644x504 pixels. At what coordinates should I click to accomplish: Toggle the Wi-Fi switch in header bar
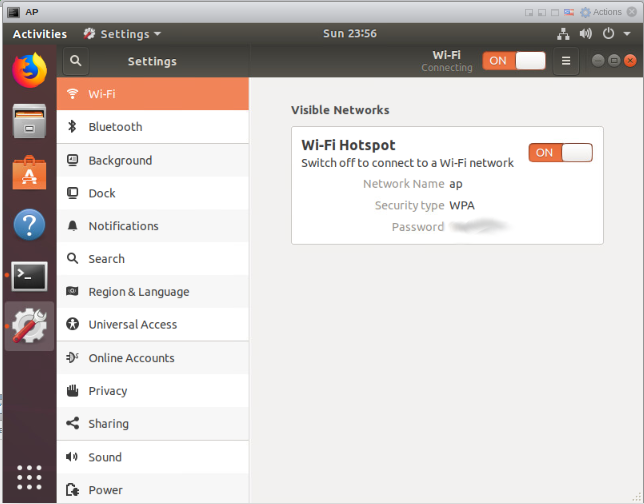tap(513, 61)
